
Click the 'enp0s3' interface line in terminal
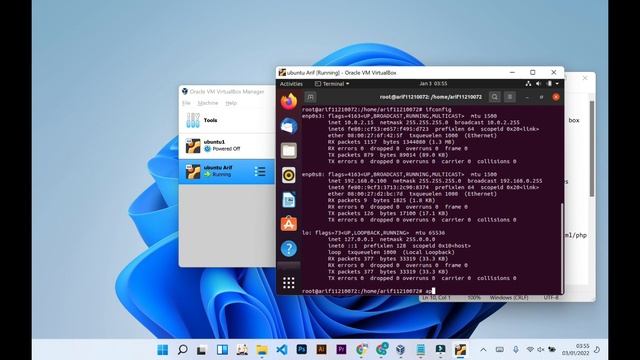point(399,116)
